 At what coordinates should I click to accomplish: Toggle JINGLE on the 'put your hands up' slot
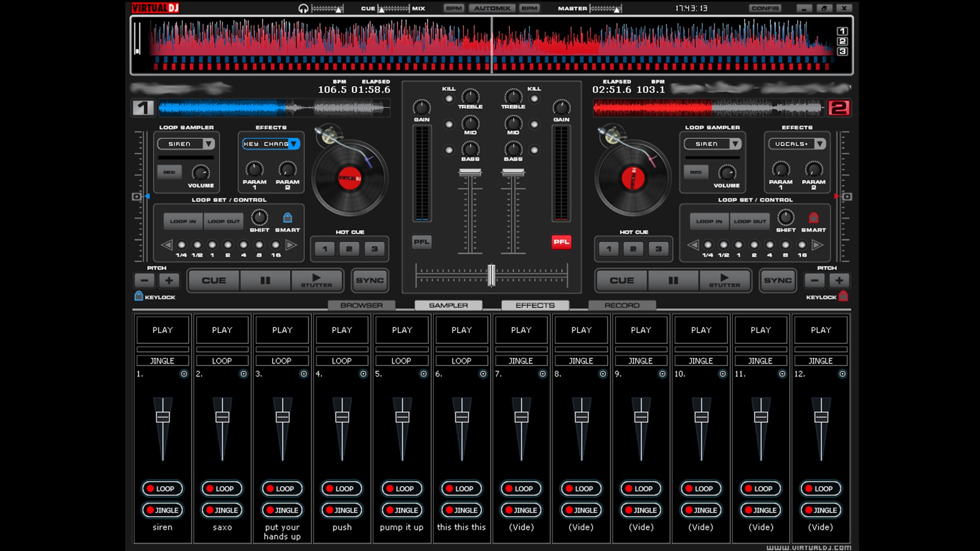tap(282, 510)
